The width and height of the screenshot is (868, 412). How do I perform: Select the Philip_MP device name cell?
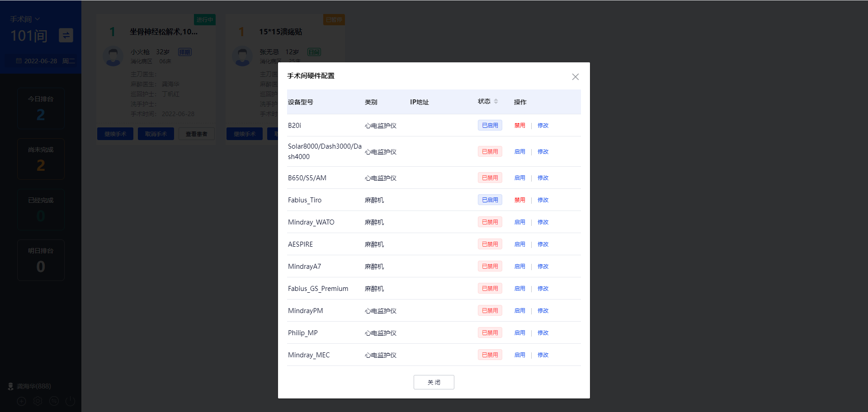click(302, 333)
